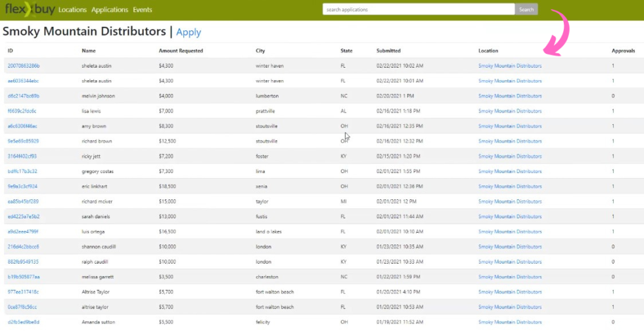Image resolution: width=644 pixels, height=334 pixels.
Task: Open application ID submitted 01/20/2021 4:10 PM
Action: [23, 292]
